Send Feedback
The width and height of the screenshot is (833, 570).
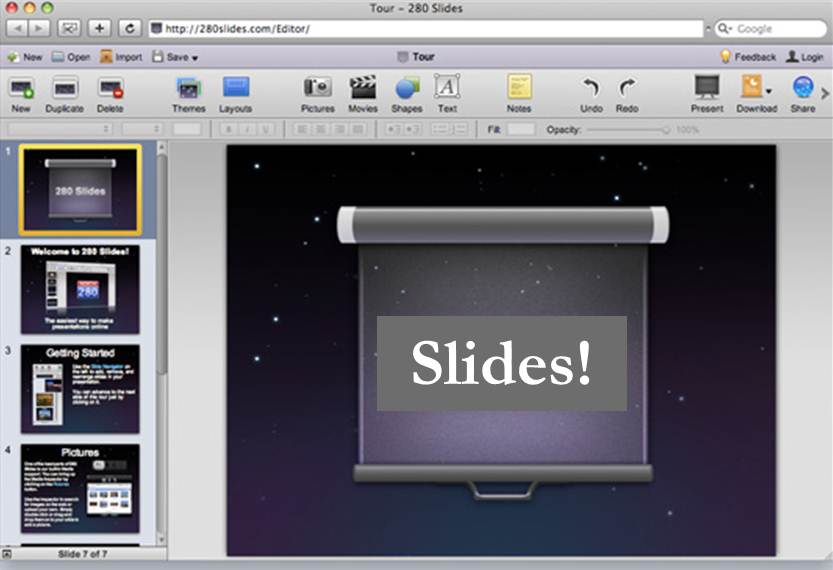coord(748,56)
